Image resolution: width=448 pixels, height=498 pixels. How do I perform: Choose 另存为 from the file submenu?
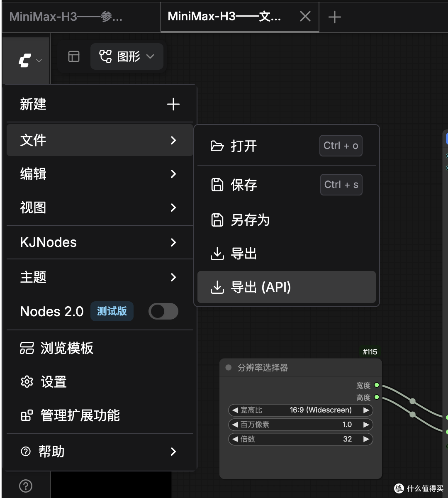click(287, 220)
